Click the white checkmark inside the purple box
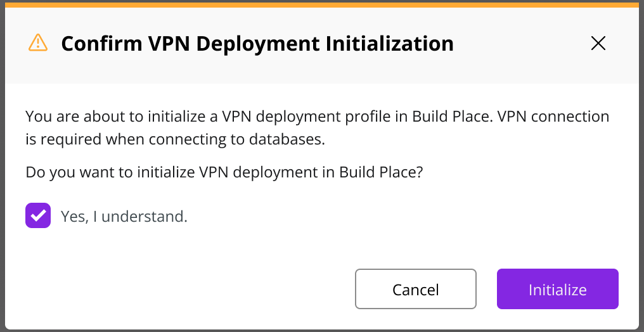This screenshot has width=644, height=332. (x=38, y=215)
